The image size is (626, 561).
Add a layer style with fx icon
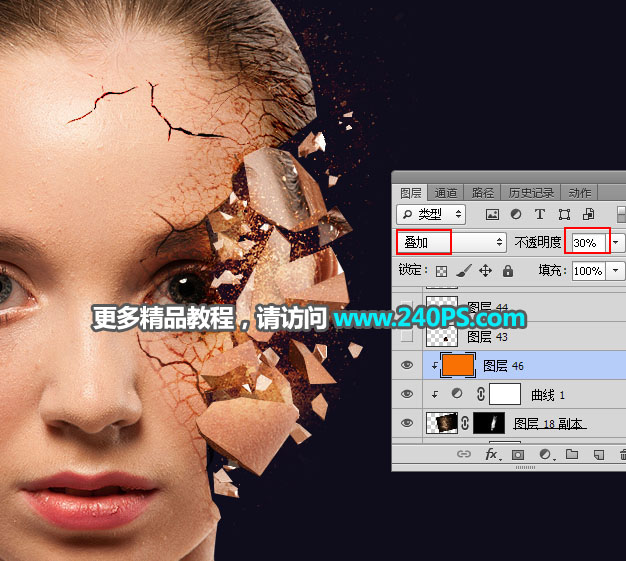493,454
